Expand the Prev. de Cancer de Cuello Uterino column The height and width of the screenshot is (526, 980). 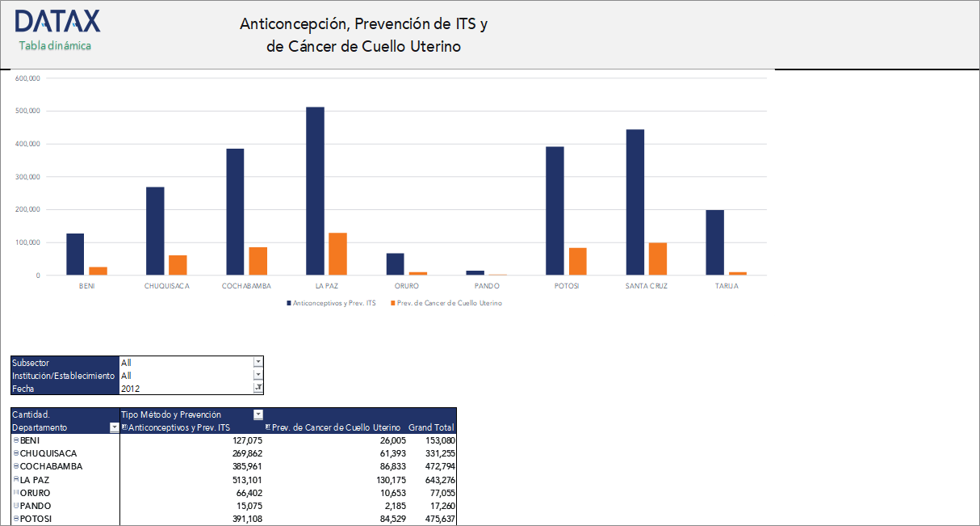click(x=268, y=427)
